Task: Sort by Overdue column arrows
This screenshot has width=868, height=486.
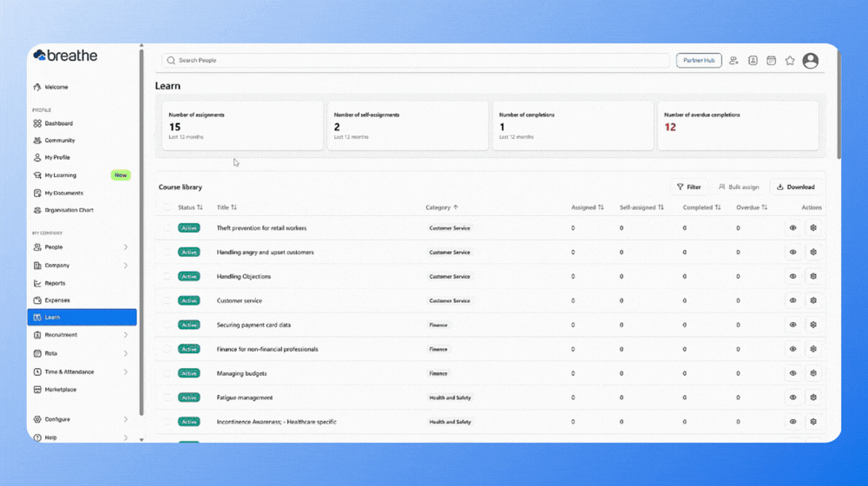Action: pos(764,207)
